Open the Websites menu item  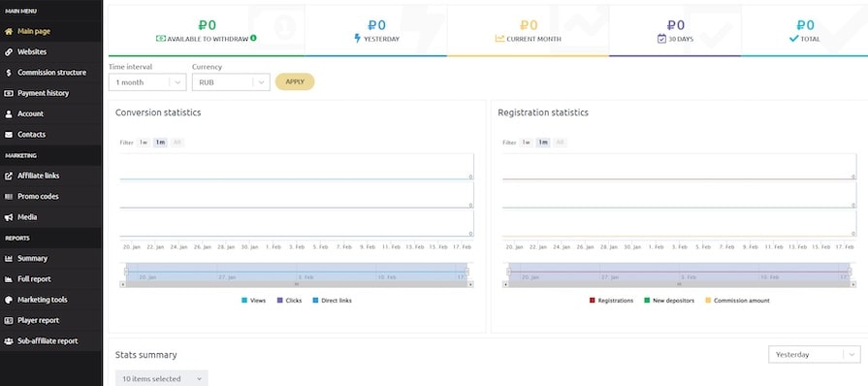pyautogui.click(x=51, y=52)
